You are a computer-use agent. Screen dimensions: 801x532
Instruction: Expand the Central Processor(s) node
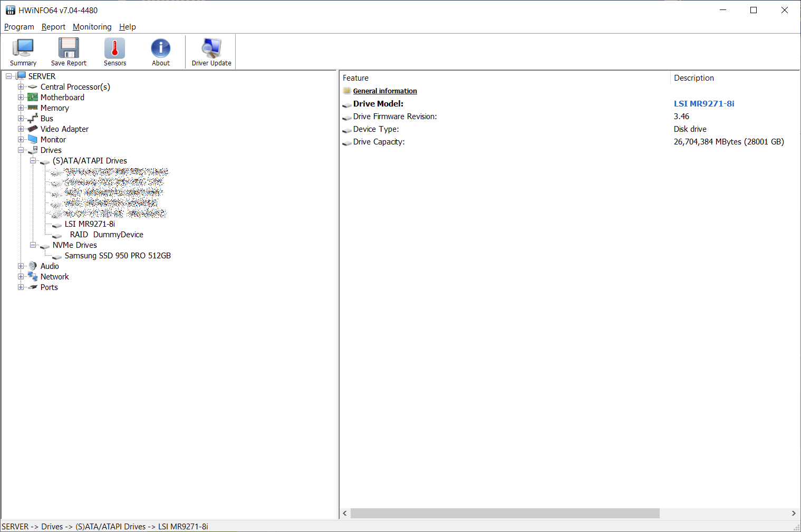[x=21, y=86]
